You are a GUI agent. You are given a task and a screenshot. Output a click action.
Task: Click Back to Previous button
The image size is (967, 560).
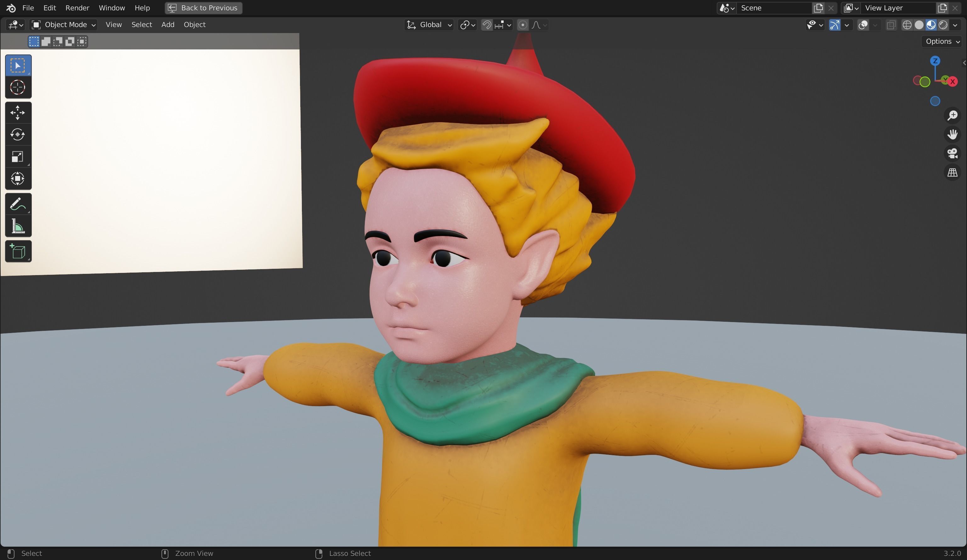pyautogui.click(x=203, y=8)
